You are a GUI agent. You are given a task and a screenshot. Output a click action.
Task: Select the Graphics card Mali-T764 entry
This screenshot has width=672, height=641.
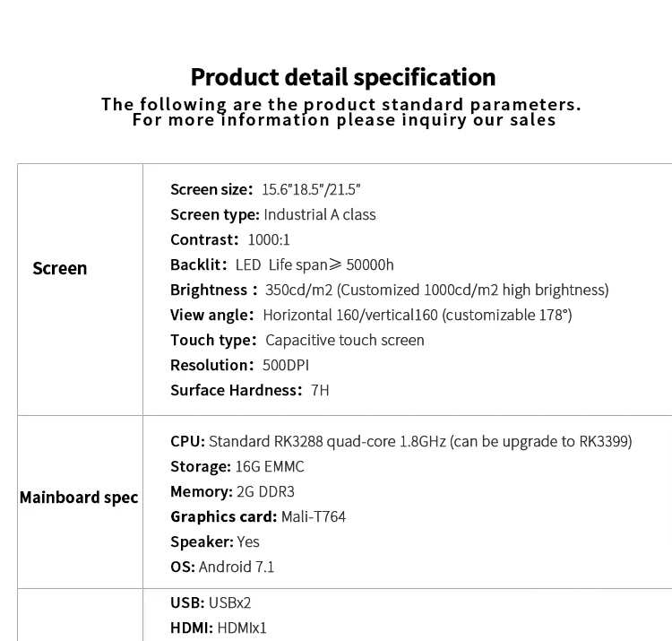pyautogui.click(x=258, y=516)
